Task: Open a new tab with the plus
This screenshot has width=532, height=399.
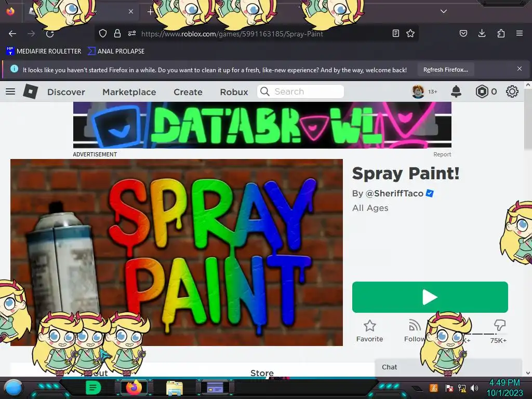Action: pos(150,11)
